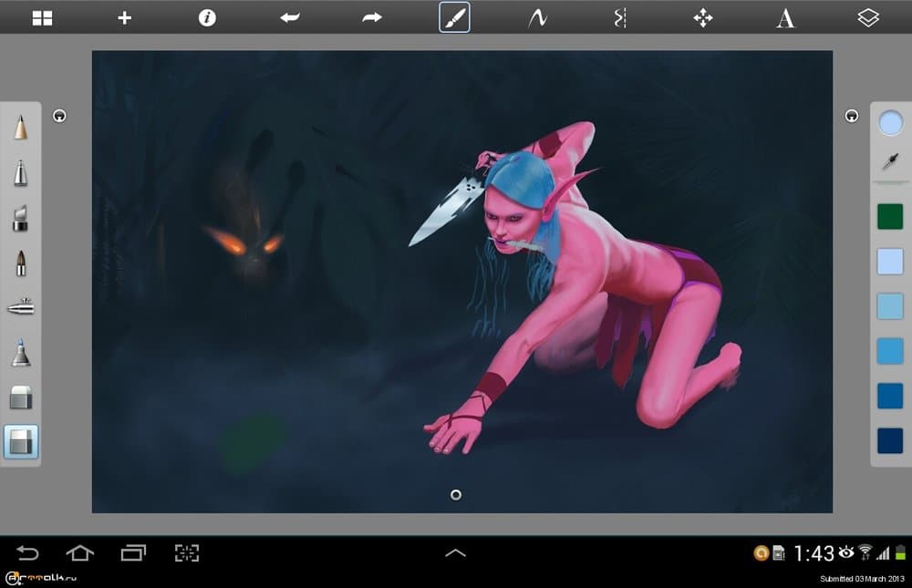Create a new canvas with the plus button
The image size is (912, 588).
tap(123, 17)
